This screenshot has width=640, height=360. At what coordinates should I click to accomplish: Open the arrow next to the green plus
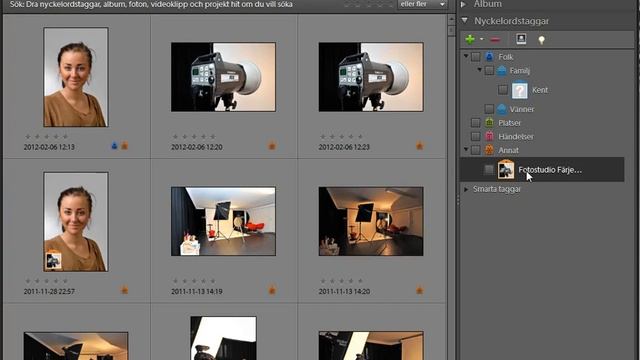click(482, 39)
